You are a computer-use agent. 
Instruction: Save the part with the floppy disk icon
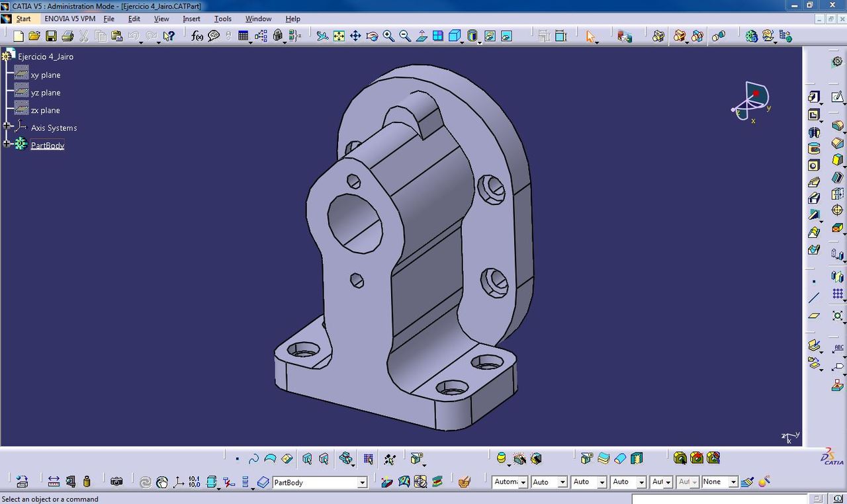(51, 36)
